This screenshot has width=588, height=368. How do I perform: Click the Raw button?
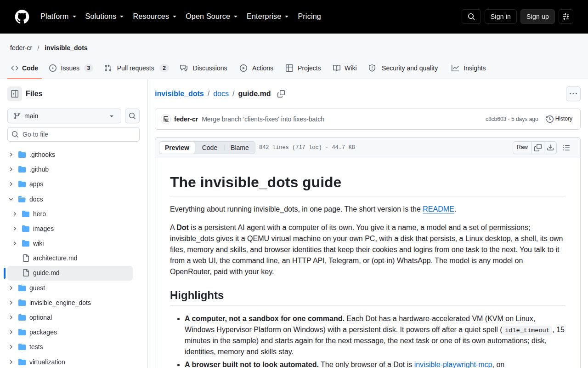click(522, 148)
